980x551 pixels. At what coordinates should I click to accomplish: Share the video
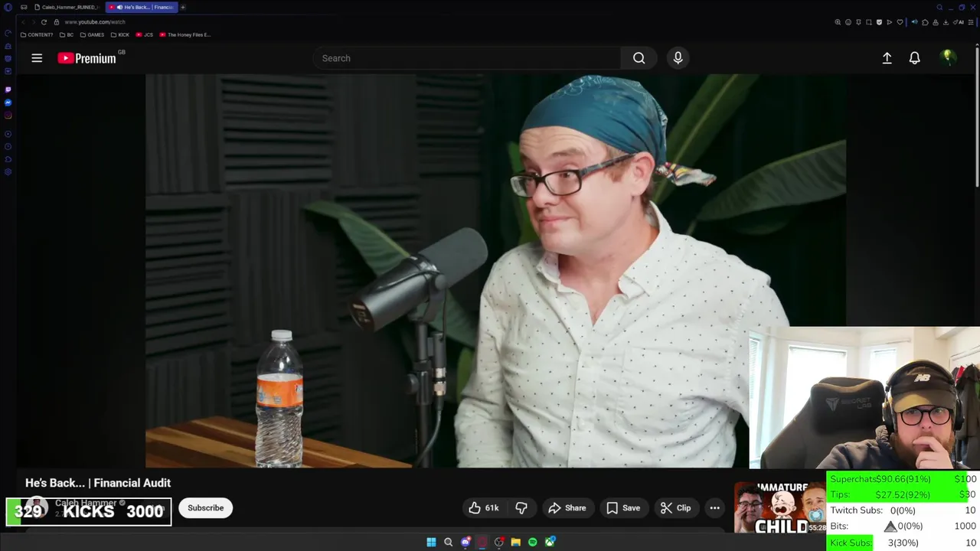pyautogui.click(x=567, y=508)
